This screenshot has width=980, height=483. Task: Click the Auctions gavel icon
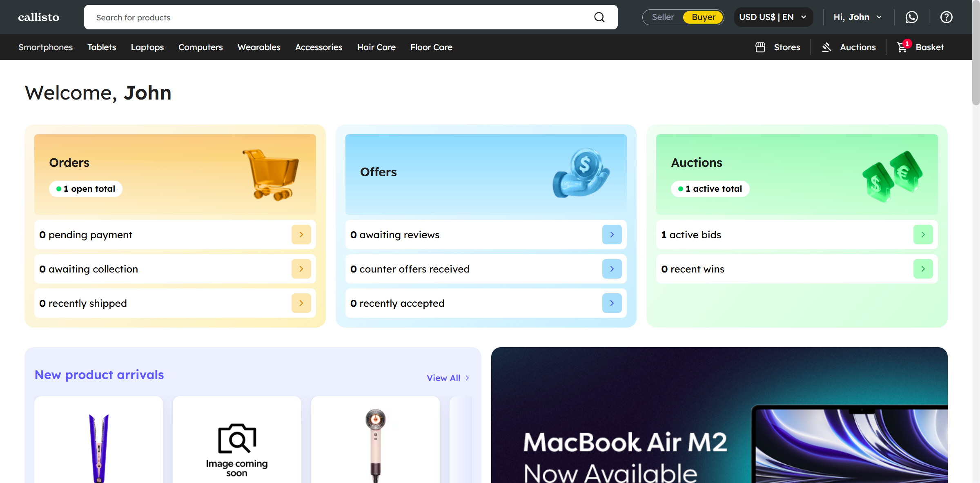click(x=826, y=47)
